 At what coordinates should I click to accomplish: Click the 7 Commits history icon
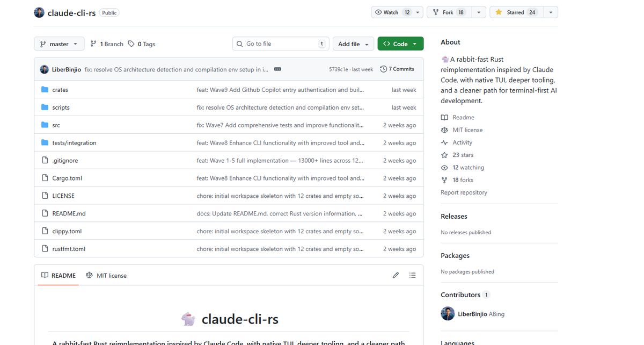383,69
